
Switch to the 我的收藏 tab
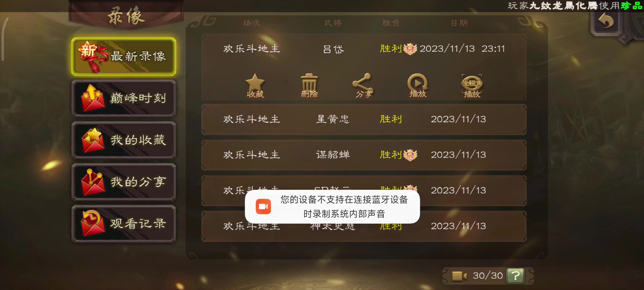124,140
